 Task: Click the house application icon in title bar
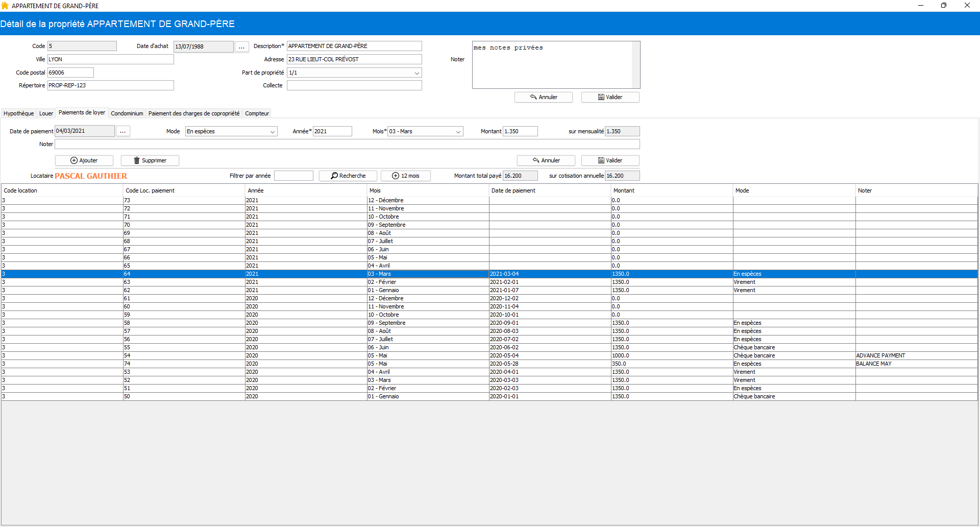coord(5,6)
